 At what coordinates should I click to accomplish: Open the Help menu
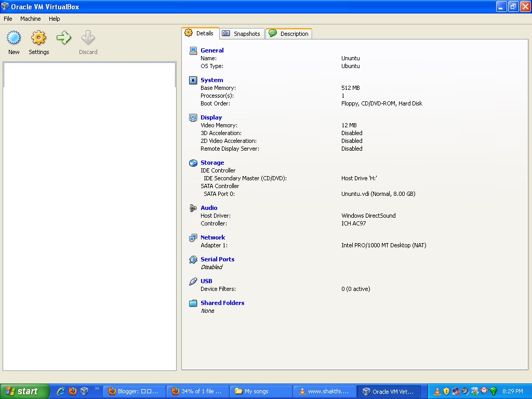[54, 19]
